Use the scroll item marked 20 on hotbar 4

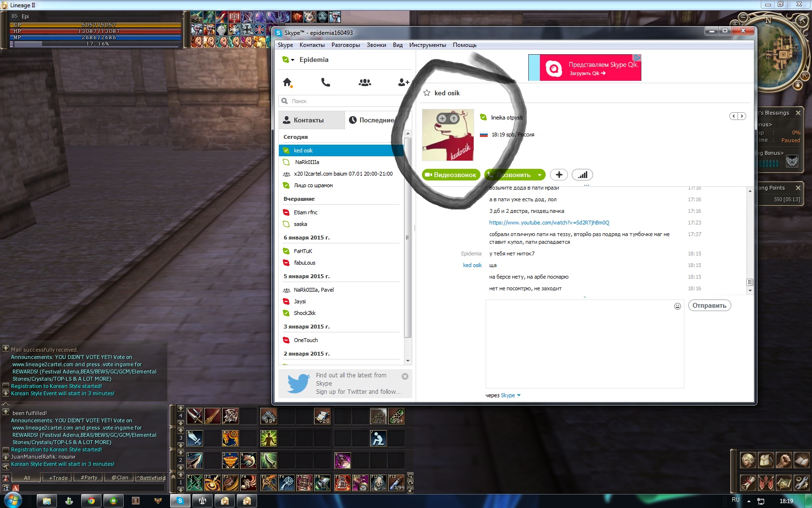click(322, 416)
